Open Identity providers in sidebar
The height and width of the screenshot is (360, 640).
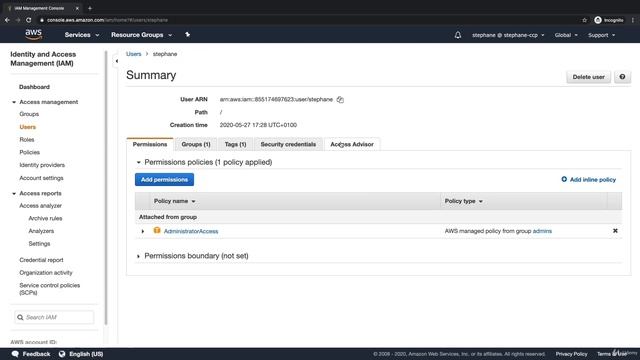[x=42, y=165]
